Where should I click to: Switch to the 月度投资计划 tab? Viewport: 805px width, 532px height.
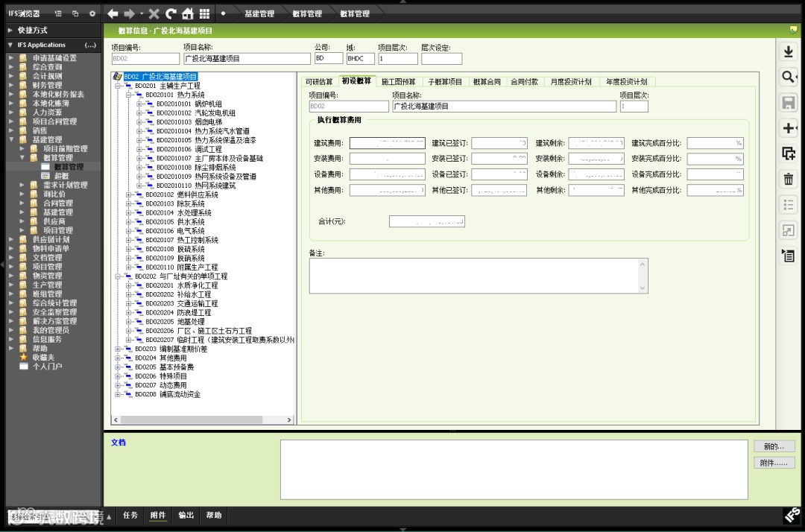point(571,81)
